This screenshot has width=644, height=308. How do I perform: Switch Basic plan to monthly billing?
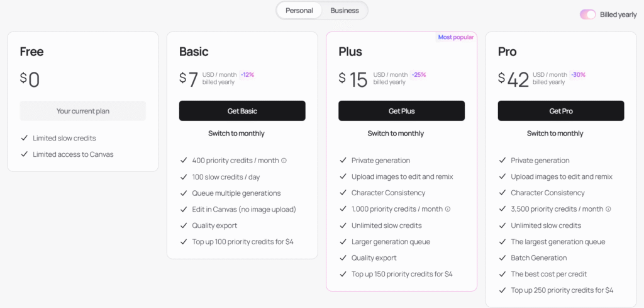click(x=236, y=134)
